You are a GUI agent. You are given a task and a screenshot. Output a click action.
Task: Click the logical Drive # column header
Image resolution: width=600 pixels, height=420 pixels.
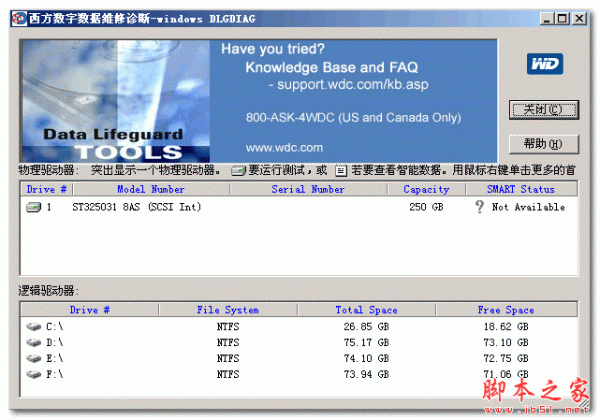click(x=90, y=310)
